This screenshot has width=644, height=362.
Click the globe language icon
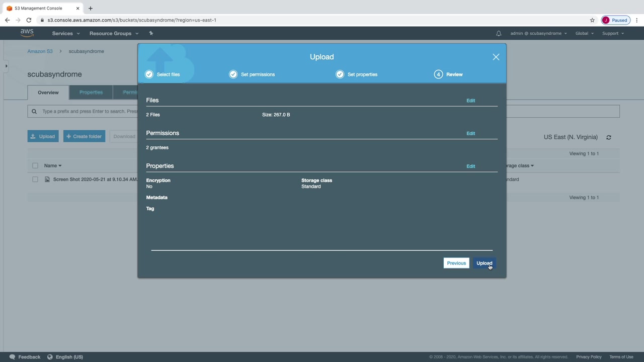coord(50,357)
